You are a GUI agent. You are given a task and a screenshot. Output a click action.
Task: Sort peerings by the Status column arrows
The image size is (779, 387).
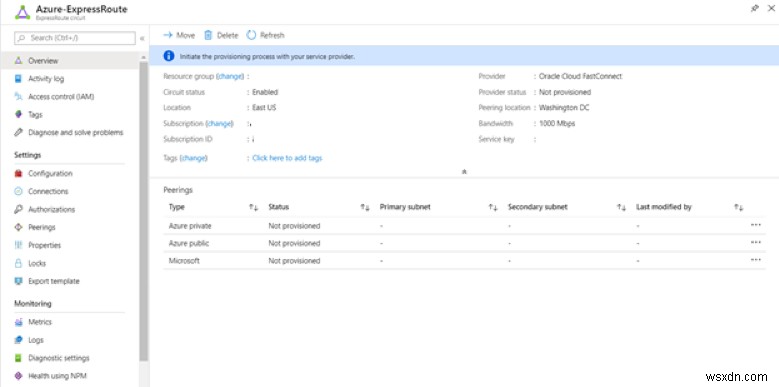365,207
